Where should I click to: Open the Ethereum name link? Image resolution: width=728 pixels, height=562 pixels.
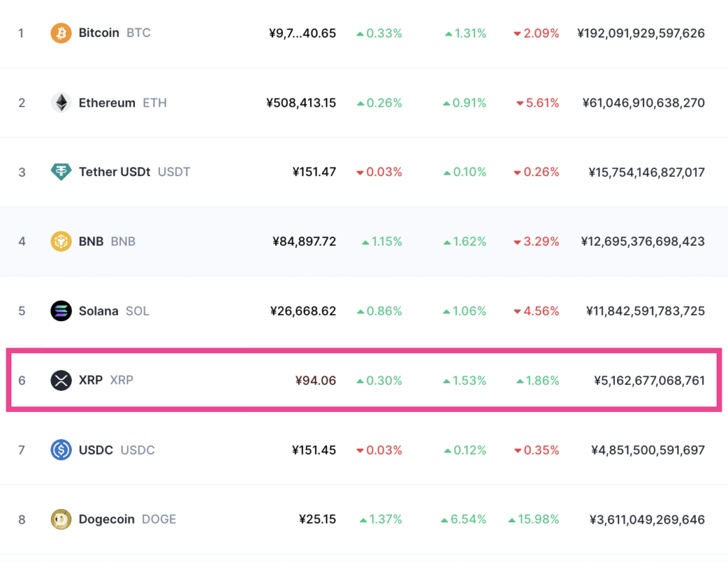pos(107,103)
